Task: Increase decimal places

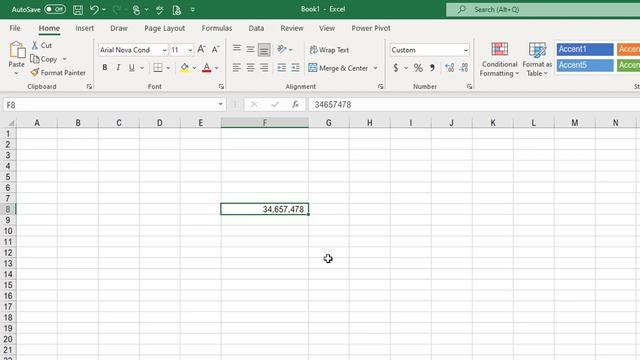Action: [x=449, y=68]
